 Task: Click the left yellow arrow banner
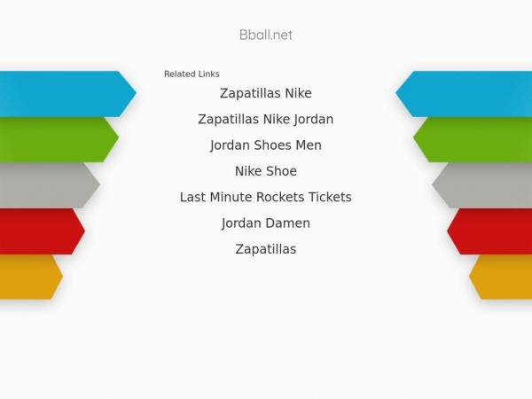point(30,277)
